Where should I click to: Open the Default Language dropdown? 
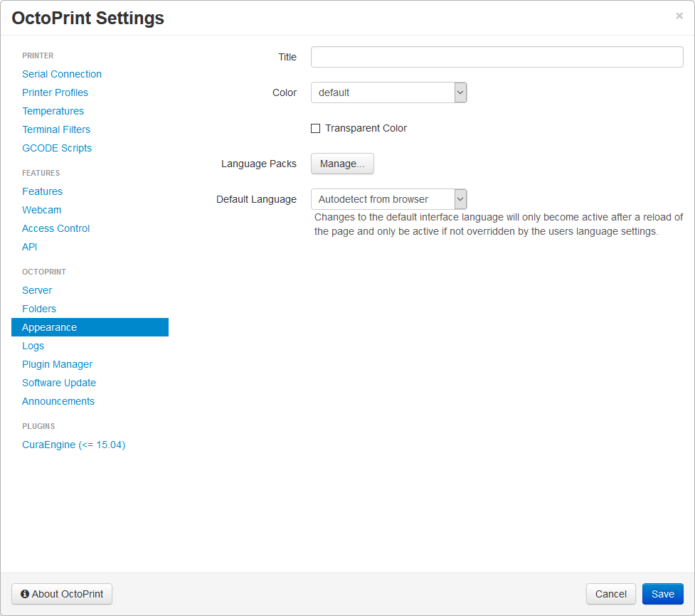click(x=388, y=199)
